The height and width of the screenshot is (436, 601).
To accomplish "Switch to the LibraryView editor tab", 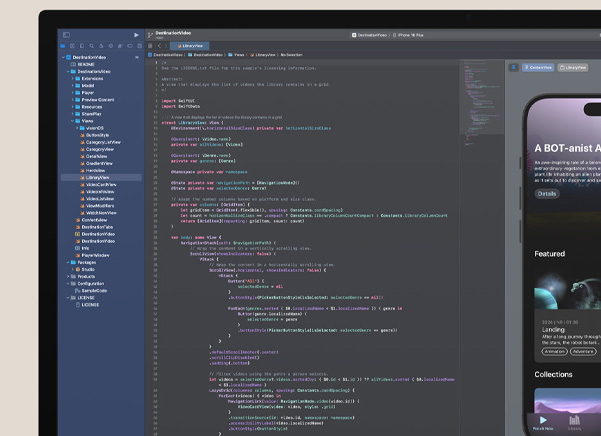I will point(189,46).
